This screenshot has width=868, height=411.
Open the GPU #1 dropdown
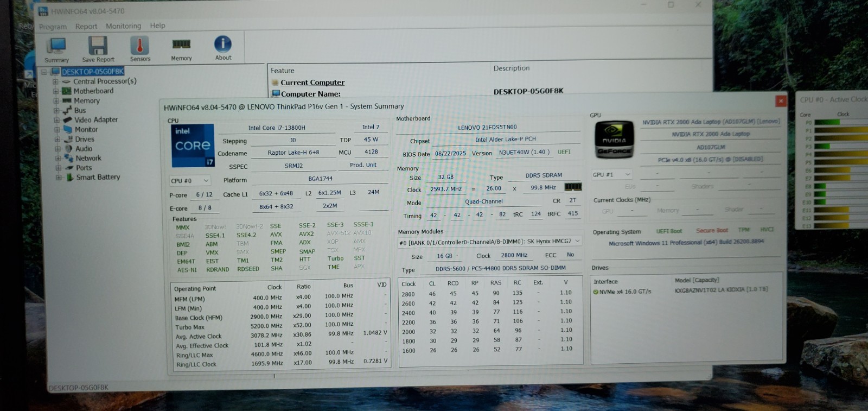(x=612, y=175)
